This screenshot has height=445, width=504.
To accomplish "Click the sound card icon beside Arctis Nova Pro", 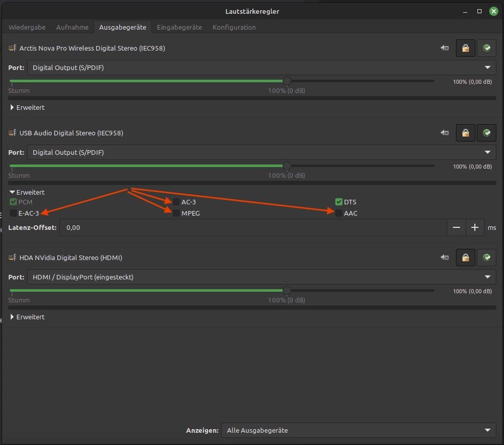I will click(12, 48).
